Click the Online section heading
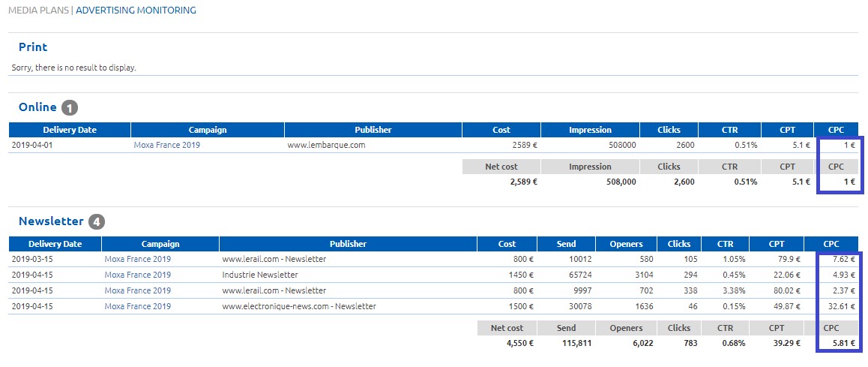Image resolution: width=868 pixels, height=367 pixels. coord(37,107)
